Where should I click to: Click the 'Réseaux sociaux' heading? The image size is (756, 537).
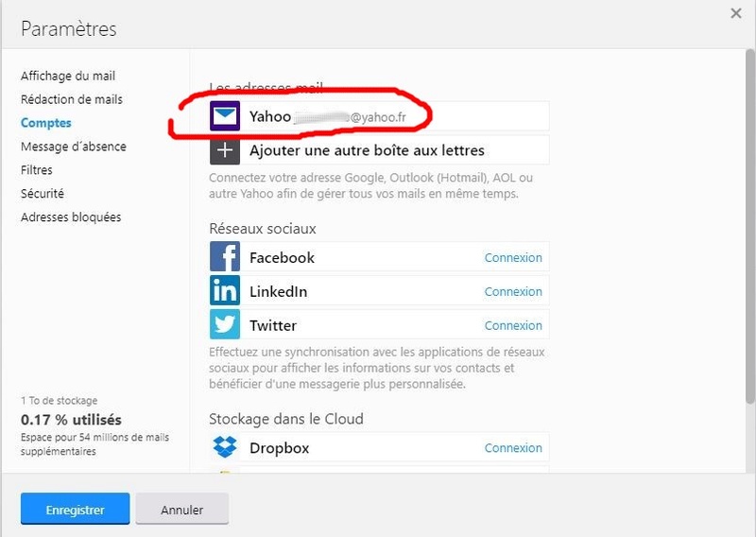[263, 228]
